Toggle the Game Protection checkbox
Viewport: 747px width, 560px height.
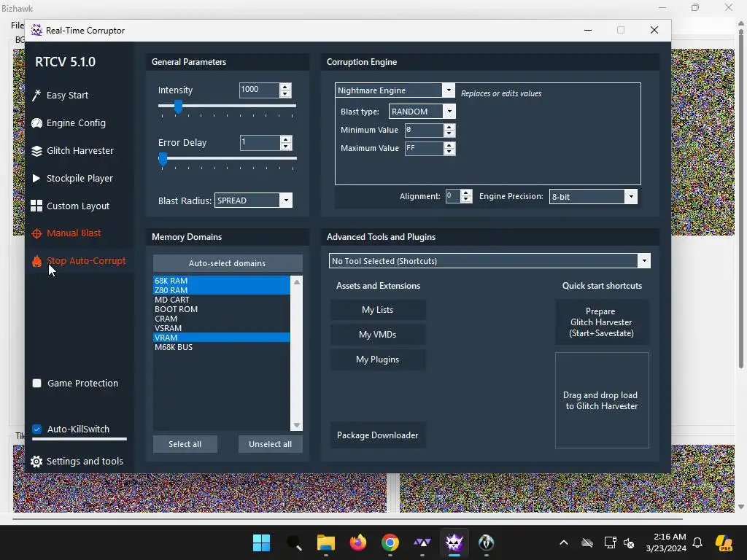[x=36, y=384]
